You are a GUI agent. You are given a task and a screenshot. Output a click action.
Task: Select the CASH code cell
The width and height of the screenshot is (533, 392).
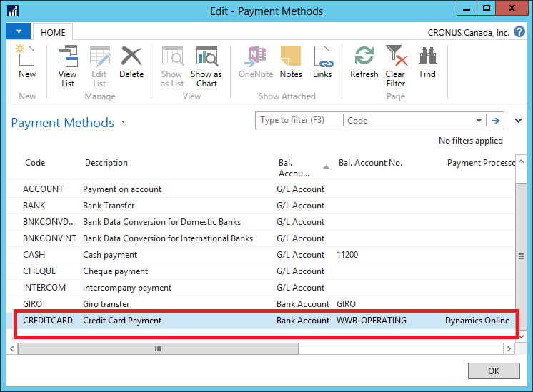point(34,255)
